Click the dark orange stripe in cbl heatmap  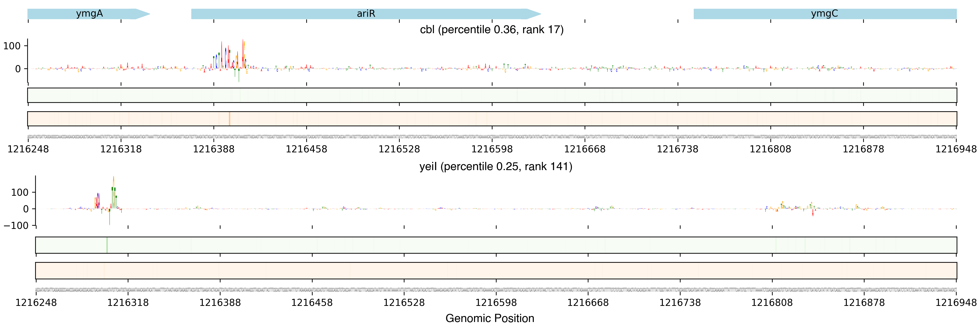[229, 119]
